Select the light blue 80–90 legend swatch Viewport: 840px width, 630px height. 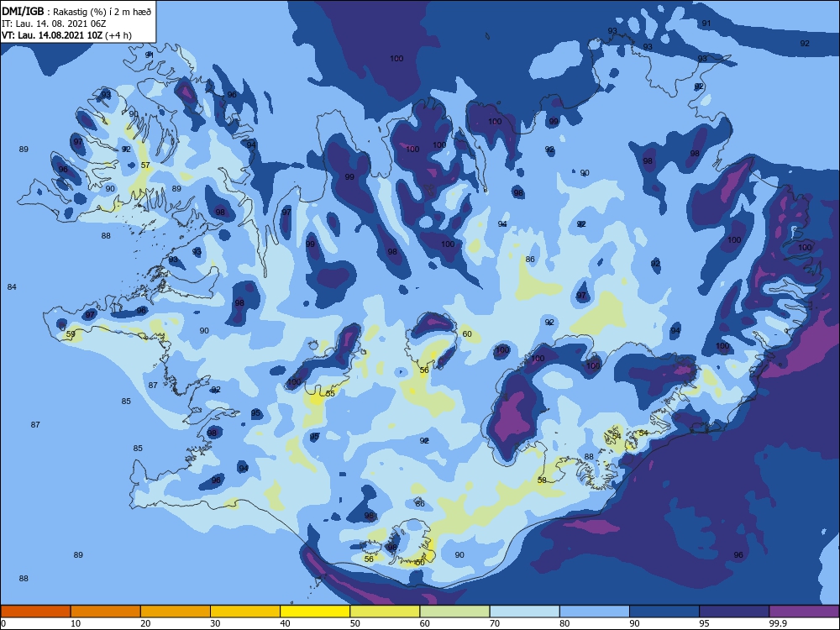tap(595, 612)
